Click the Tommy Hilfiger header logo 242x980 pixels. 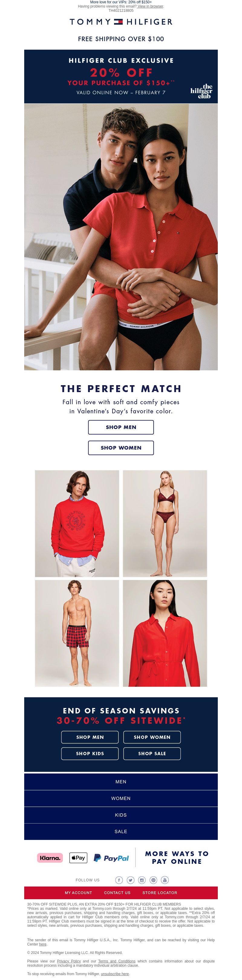121,22
